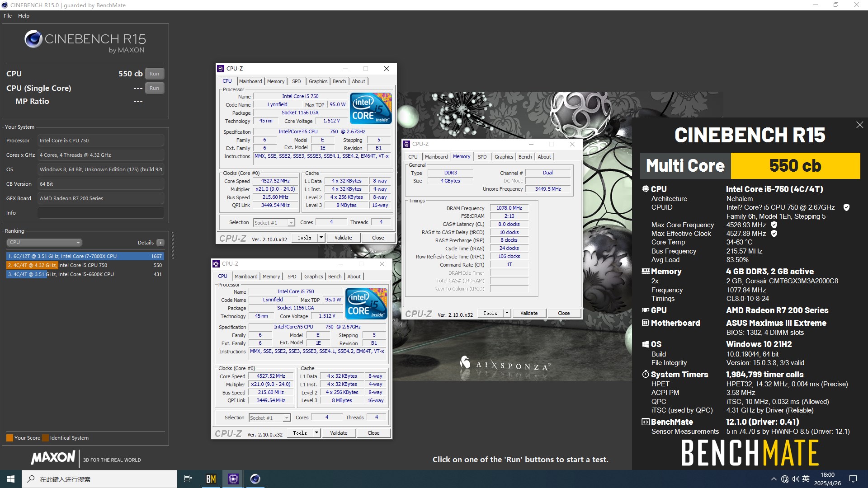Click the volume speaker tray icon
868x488 pixels.
click(x=795, y=479)
